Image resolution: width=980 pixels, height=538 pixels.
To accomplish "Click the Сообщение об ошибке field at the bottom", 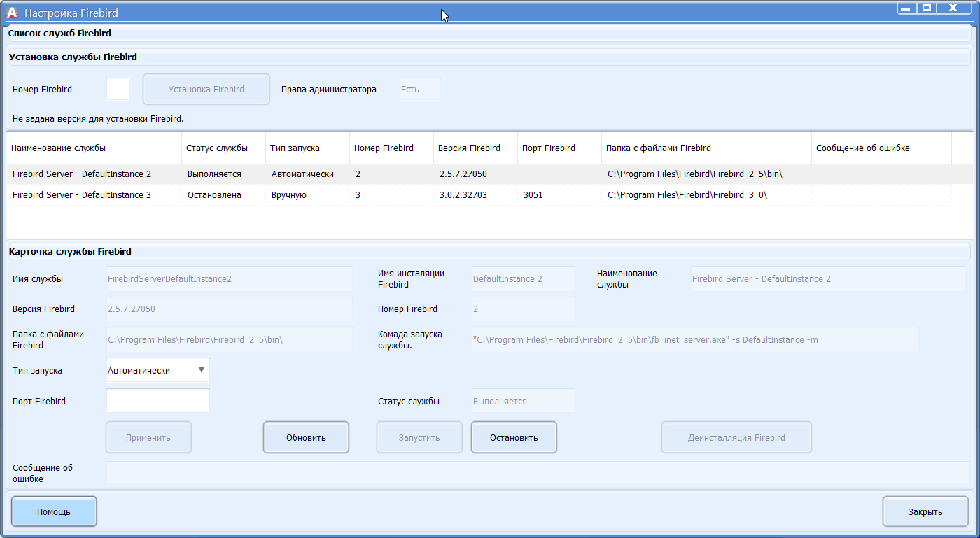I will click(x=538, y=473).
